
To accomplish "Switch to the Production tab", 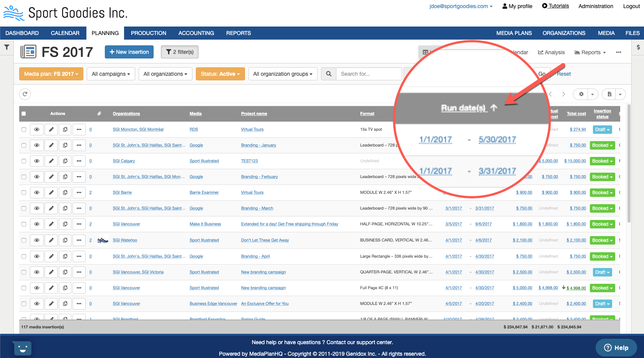I will pyautogui.click(x=148, y=33).
